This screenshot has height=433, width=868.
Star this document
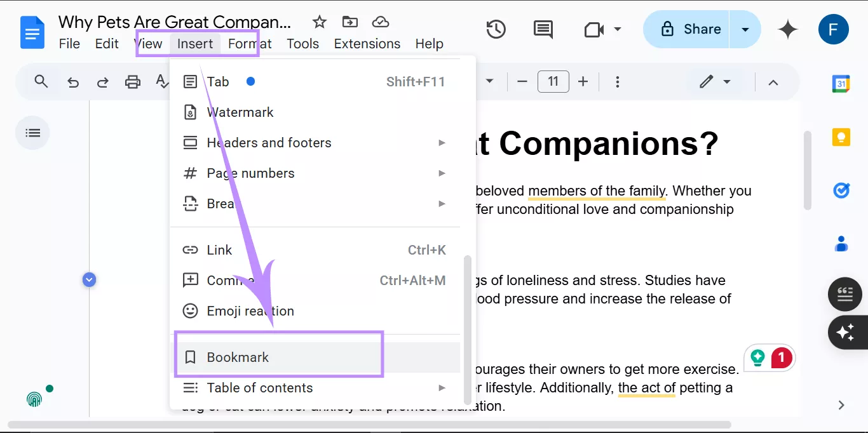pos(320,22)
